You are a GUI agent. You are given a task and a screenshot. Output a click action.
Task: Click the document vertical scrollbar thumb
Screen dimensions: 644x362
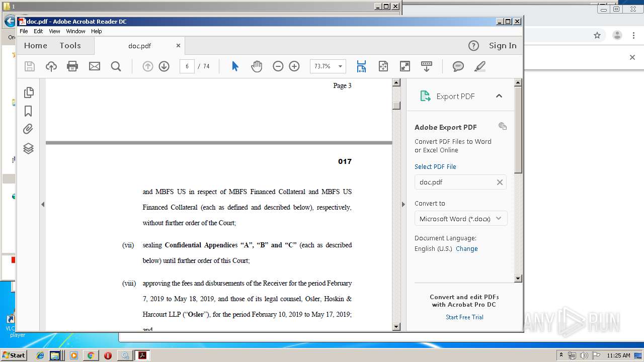point(396,106)
